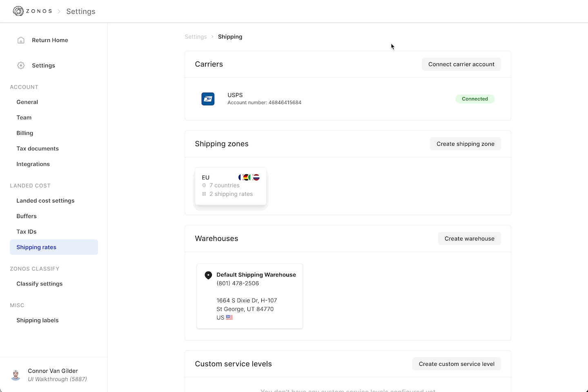Click the Settings gear icon in sidebar

(x=21, y=65)
